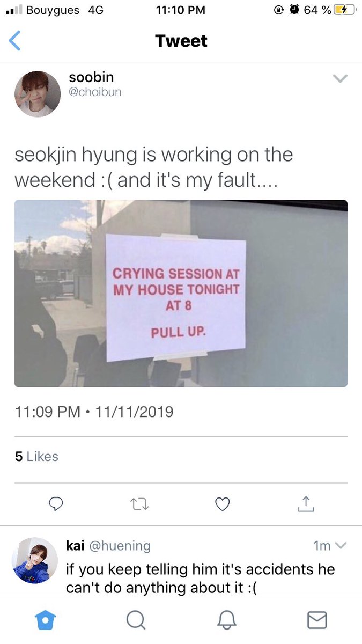Expand kai's reply options chevron
Screen dimensions: 362x644
(x=341, y=546)
